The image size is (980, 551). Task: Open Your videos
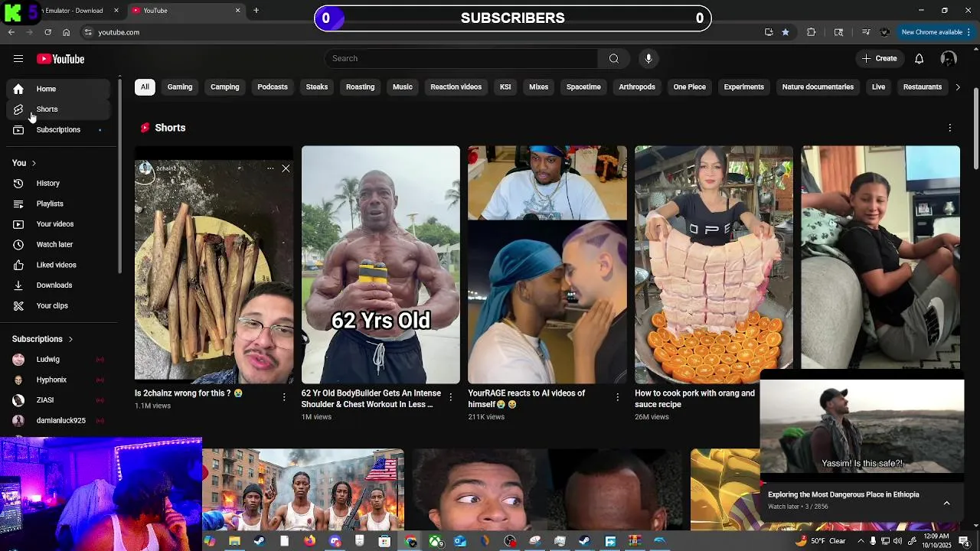[58, 224]
